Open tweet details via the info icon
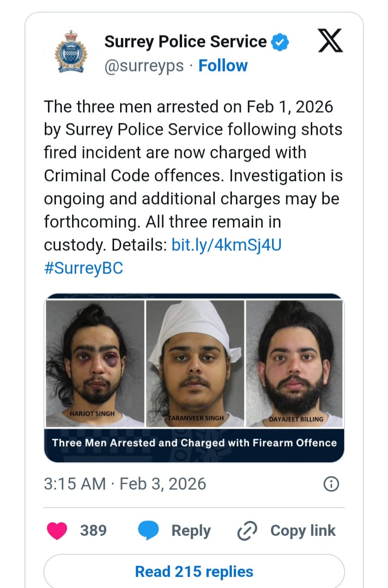The width and height of the screenshot is (388, 588). point(331,484)
